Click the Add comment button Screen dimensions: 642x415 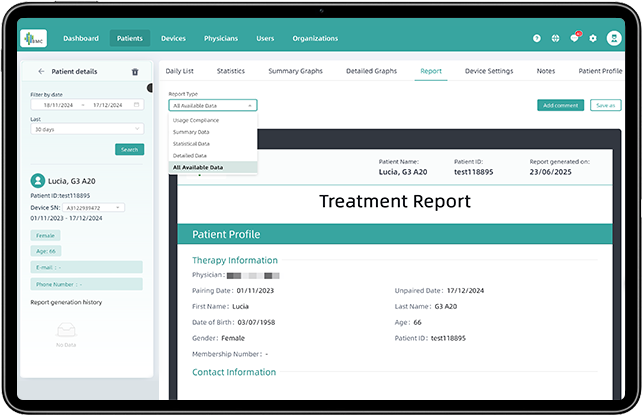coord(560,105)
